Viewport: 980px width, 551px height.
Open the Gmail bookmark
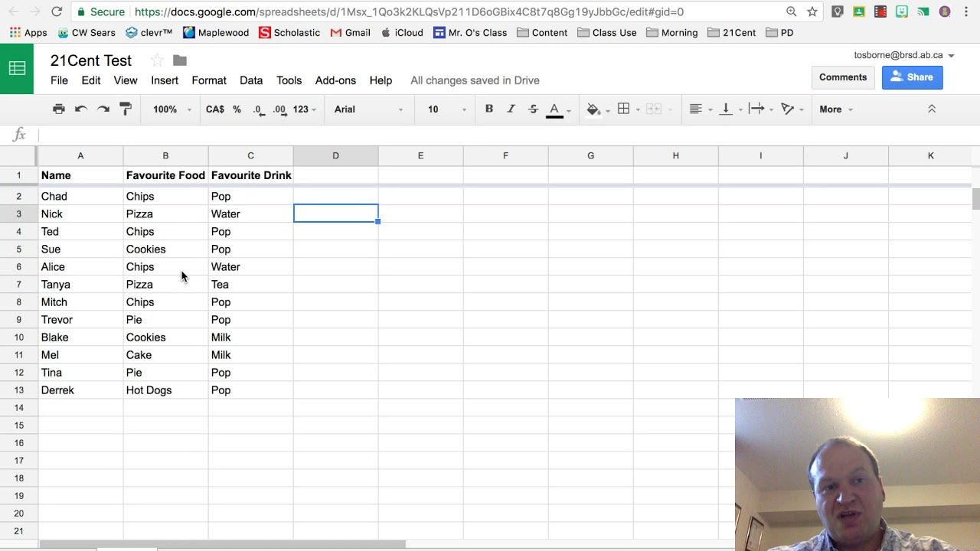(x=351, y=33)
